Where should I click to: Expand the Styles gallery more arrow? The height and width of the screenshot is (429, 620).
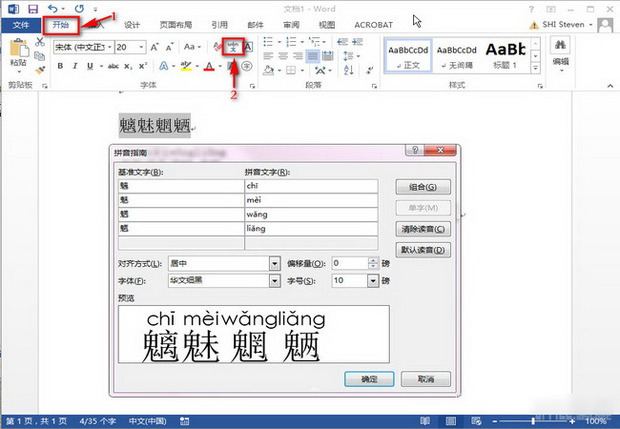(535, 68)
